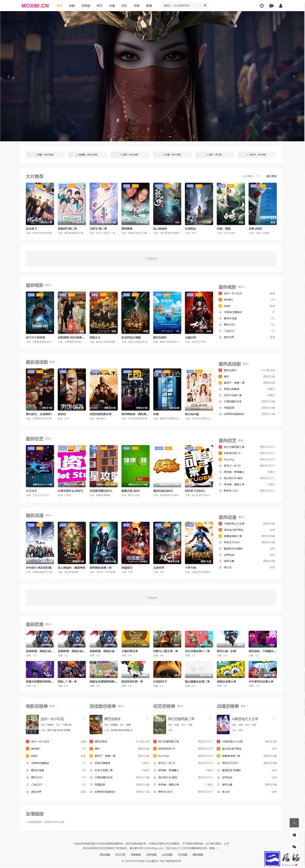Go to the next banner slide arrow
This screenshot has height=868, width=305.
point(294,76)
